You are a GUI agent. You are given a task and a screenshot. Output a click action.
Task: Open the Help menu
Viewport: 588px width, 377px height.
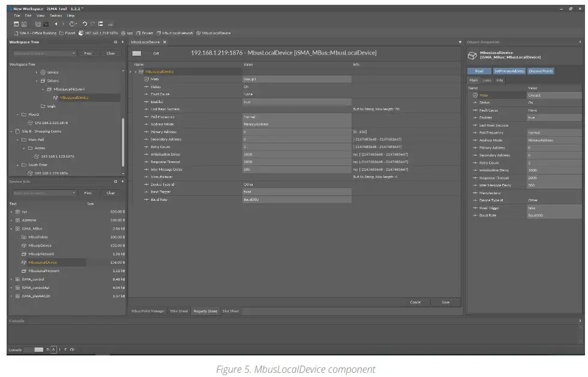(71, 16)
